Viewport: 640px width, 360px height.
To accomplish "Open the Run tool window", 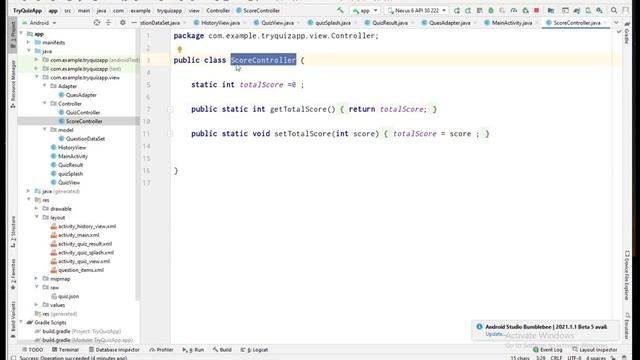I will tap(193, 350).
